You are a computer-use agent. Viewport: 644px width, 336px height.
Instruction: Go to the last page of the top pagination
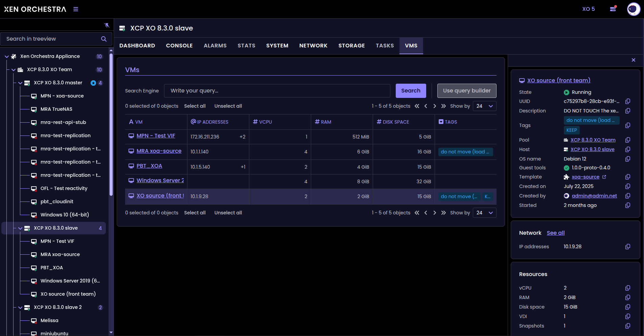pos(443,106)
